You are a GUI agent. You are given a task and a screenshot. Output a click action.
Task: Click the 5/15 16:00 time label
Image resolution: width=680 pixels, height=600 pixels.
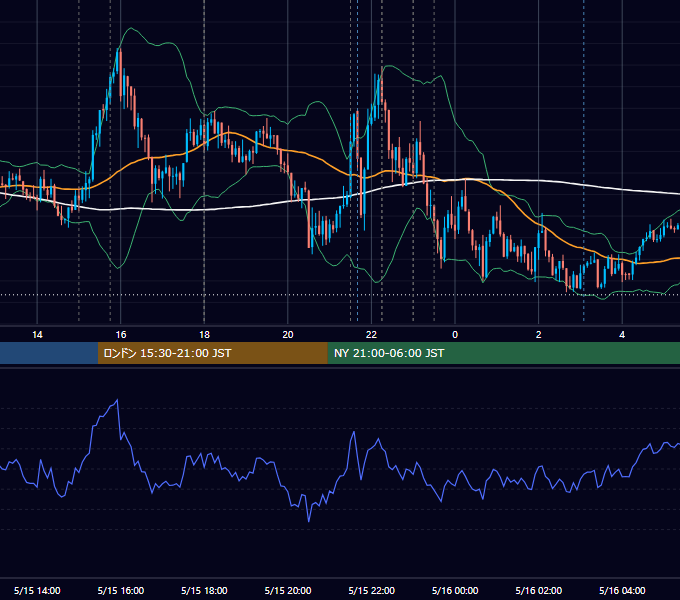(121, 590)
